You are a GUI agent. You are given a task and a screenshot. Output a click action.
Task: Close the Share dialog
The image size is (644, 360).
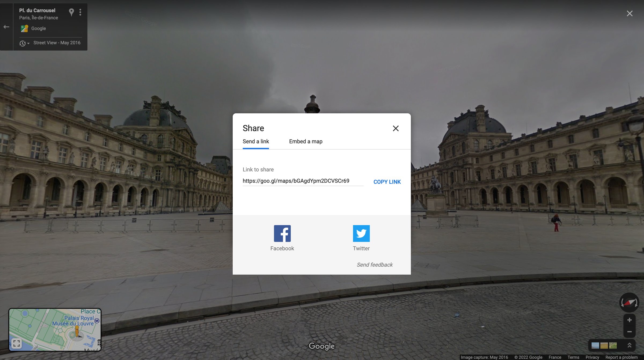point(396,128)
